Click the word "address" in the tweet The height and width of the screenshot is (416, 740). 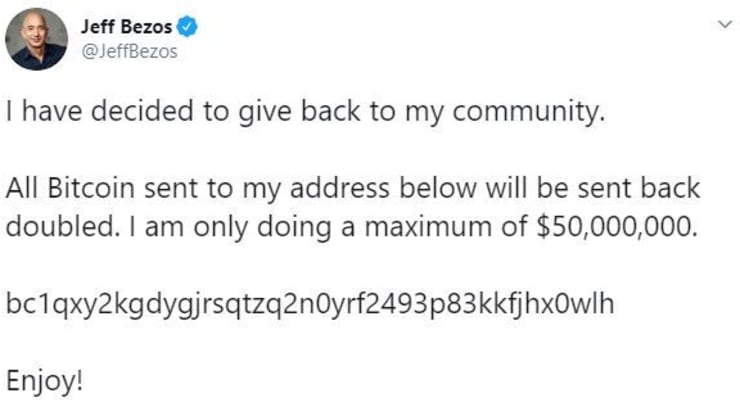pyautogui.click(x=339, y=188)
